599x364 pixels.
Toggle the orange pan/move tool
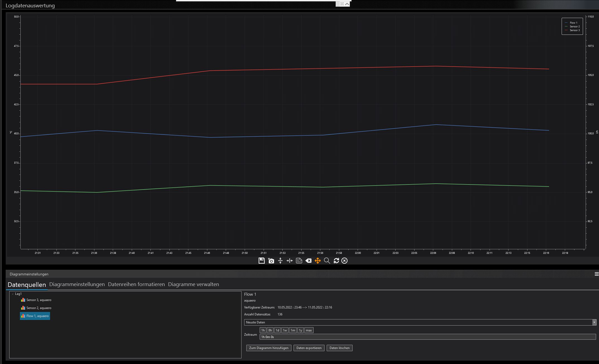tap(317, 261)
